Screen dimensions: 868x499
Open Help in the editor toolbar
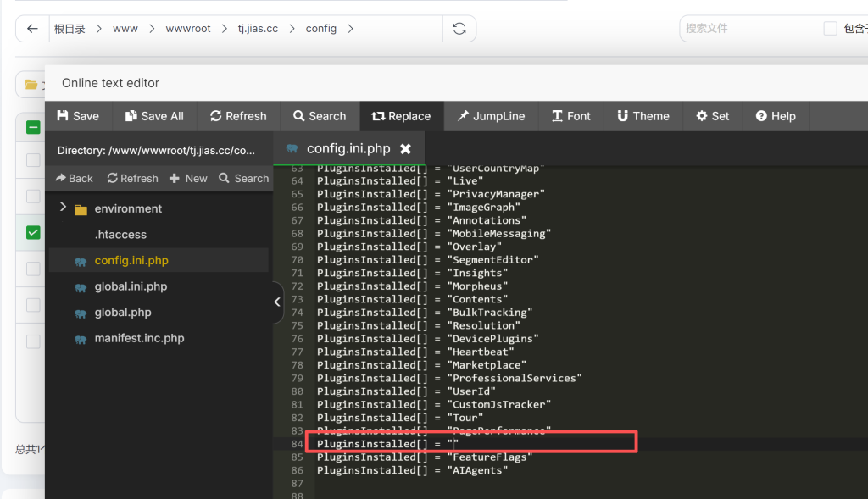(x=776, y=116)
